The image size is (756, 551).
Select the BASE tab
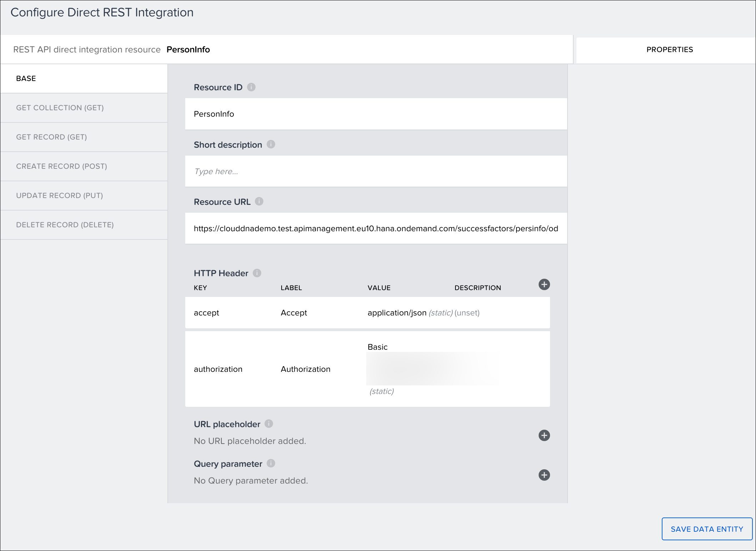[84, 79]
